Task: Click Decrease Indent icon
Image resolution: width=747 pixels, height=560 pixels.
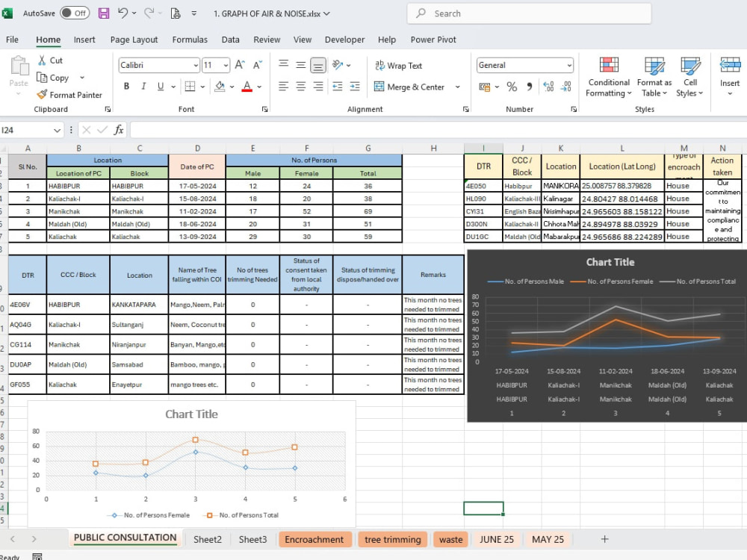Action: (x=338, y=86)
